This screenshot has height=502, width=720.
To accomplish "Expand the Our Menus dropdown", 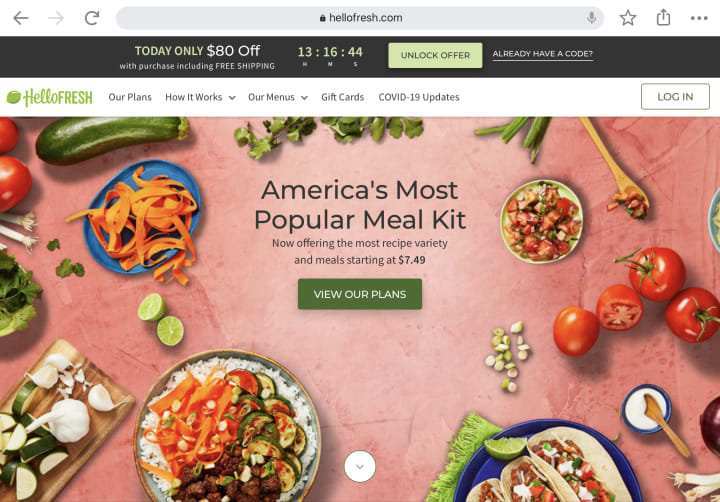I will tap(278, 97).
